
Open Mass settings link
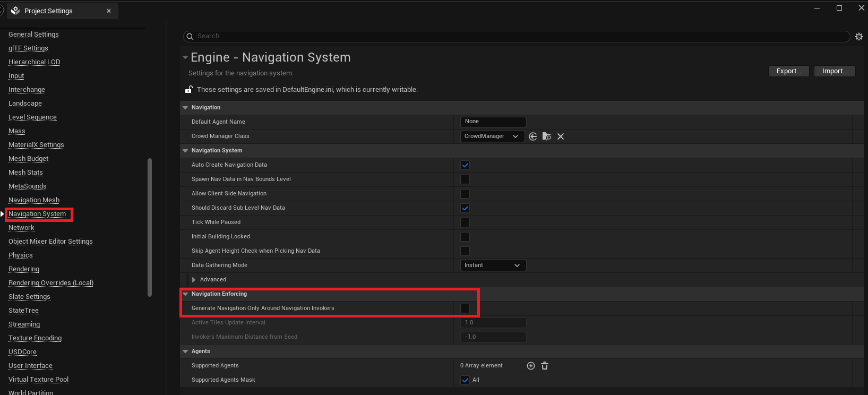tap(17, 131)
